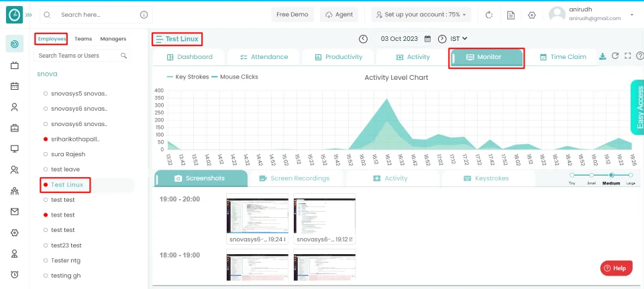Open the Attendance tab
Image resolution: width=644 pixels, height=289 pixels.
(264, 57)
